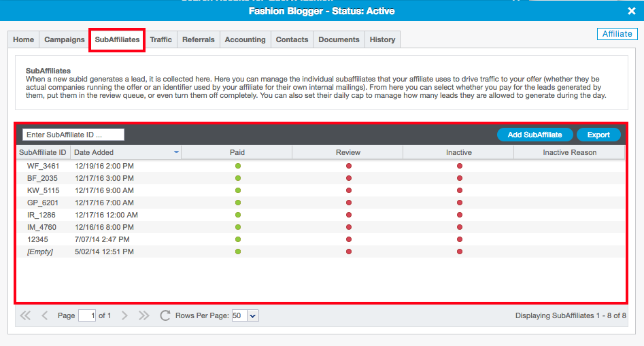Screen dimensions: 644x346
Task: Open the Accounting tab
Action: coord(245,39)
